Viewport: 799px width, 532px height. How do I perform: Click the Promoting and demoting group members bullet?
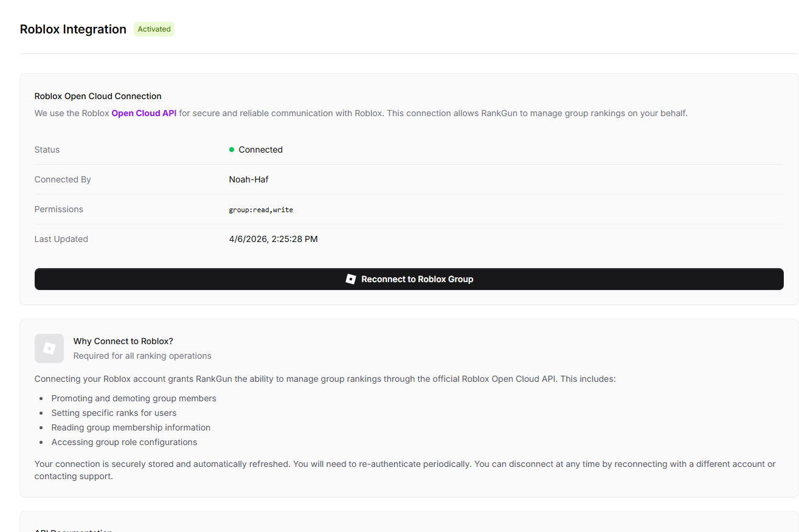pyautogui.click(x=134, y=398)
